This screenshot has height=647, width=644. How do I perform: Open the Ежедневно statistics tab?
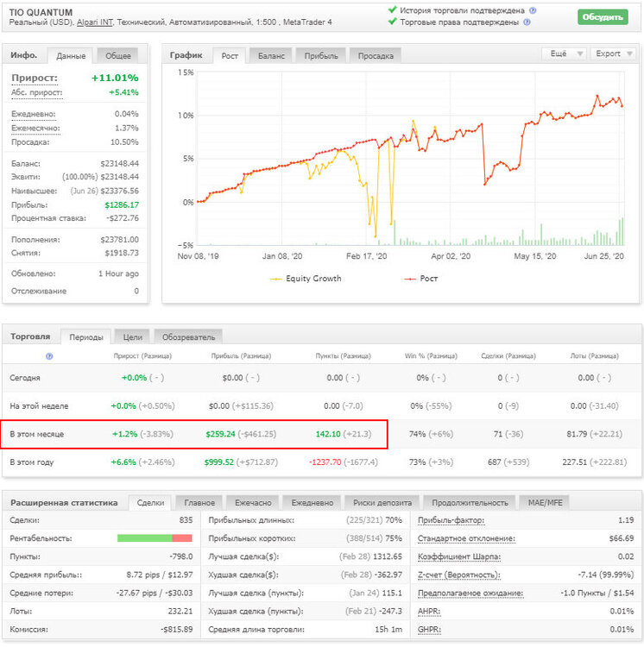313,503
